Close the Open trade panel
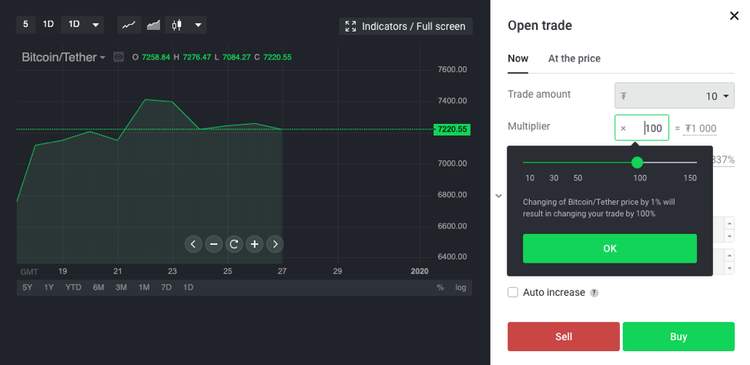The height and width of the screenshot is (365, 750). click(x=734, y=16)
